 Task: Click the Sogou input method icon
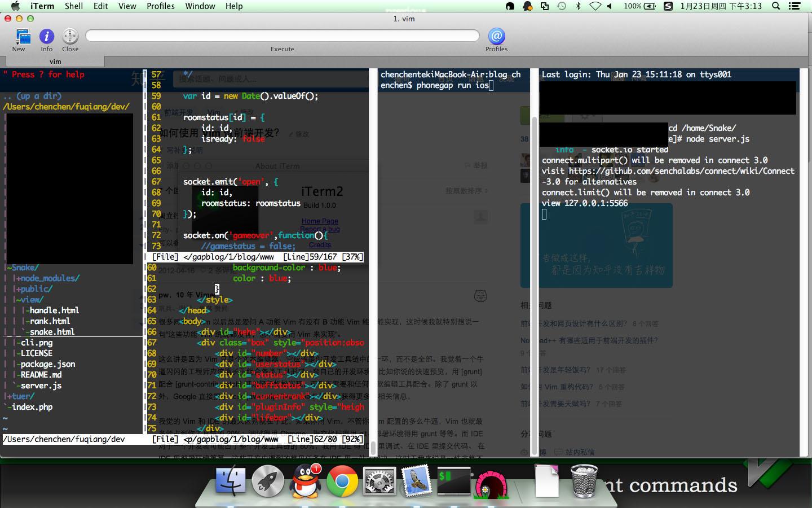668,6
